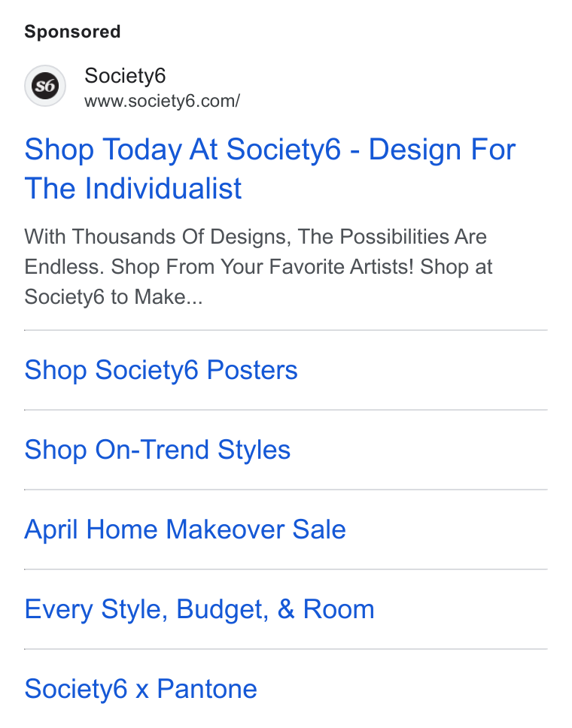Click the word Sale in the April sitelink
This screenshot has width=572, height=728.
pyautogui.click(x=319, y=529)
